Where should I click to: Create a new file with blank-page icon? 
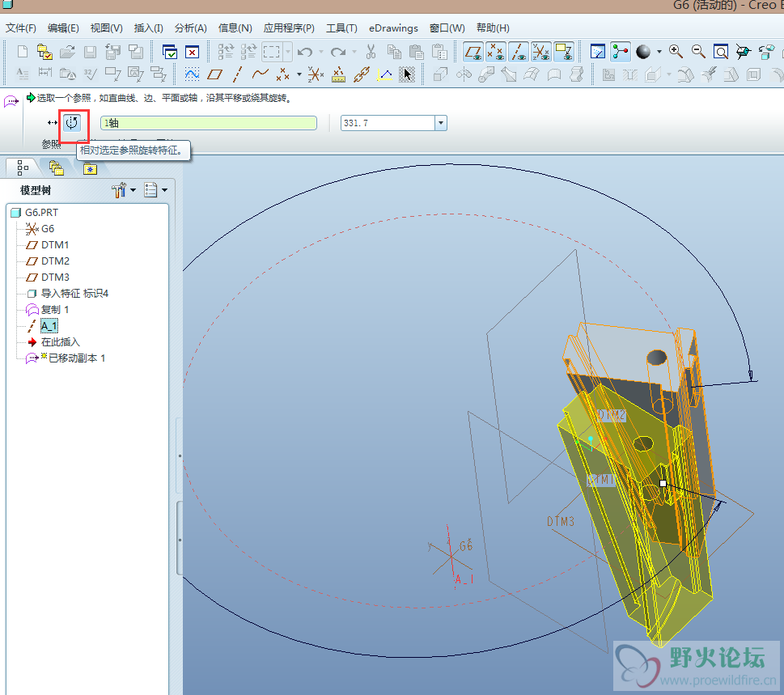[23, 52]
